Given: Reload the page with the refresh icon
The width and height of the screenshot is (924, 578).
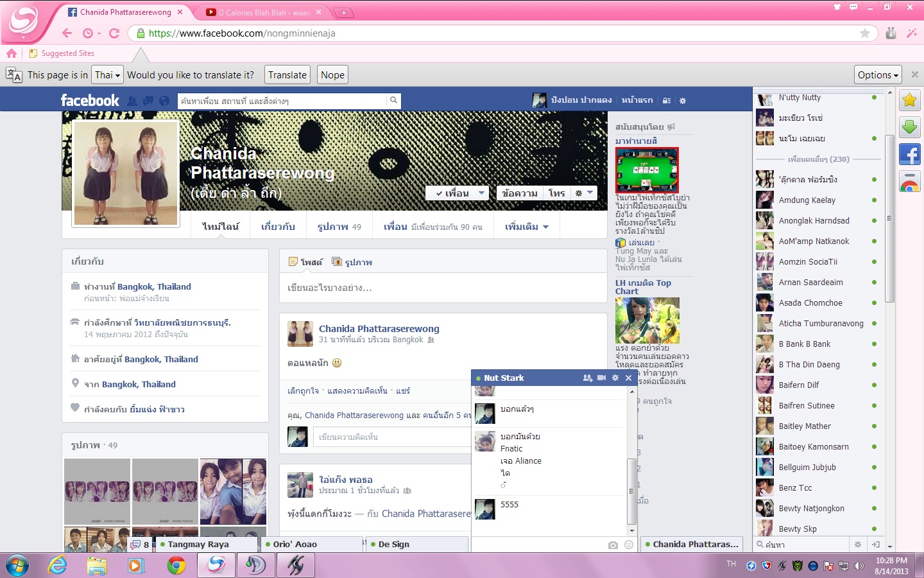Looking at the screenshot, I should pos(114,33).
